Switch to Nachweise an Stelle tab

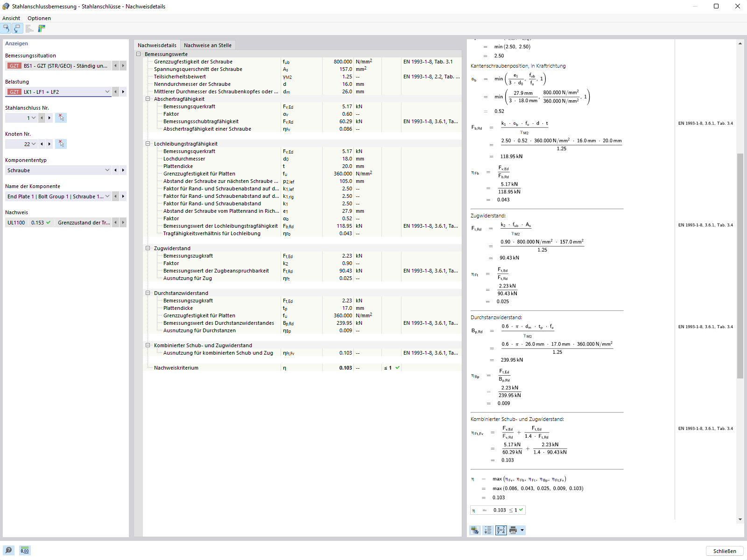click(208, 45)
